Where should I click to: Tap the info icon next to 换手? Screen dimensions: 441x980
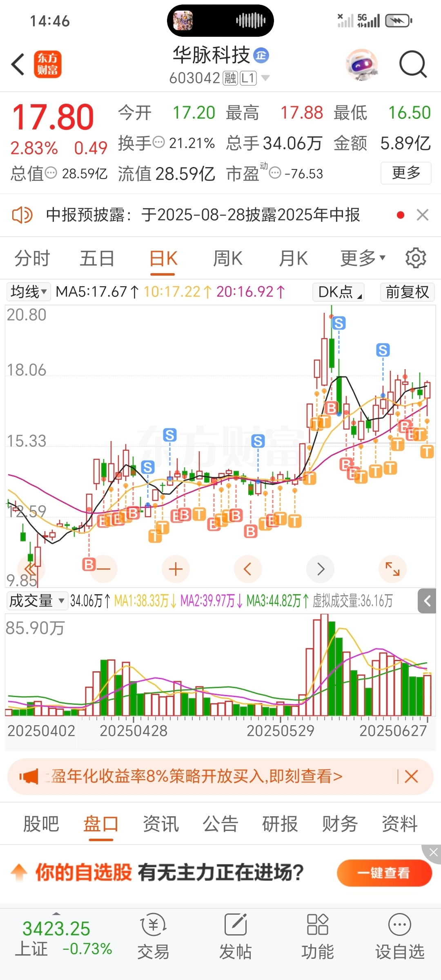[x=158, y=143]
